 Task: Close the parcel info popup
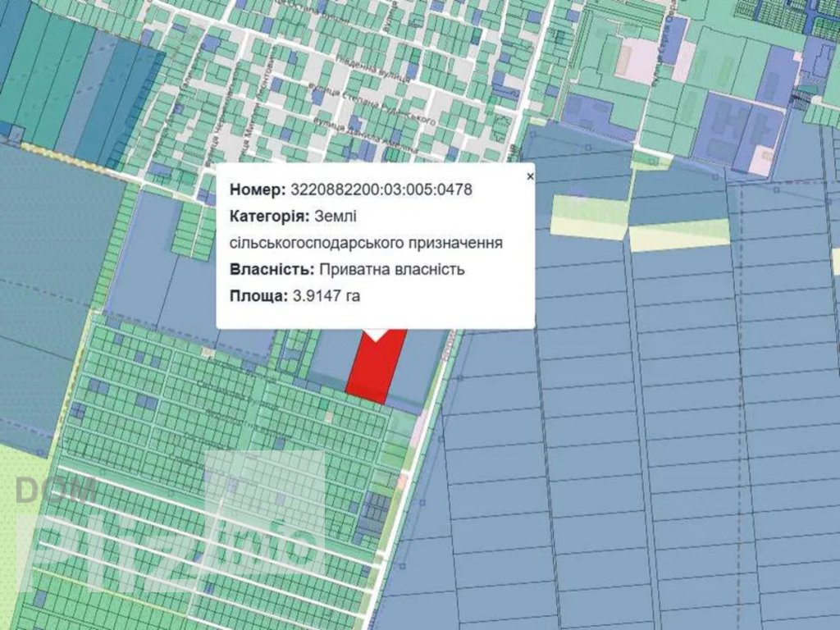coord(530,176)
